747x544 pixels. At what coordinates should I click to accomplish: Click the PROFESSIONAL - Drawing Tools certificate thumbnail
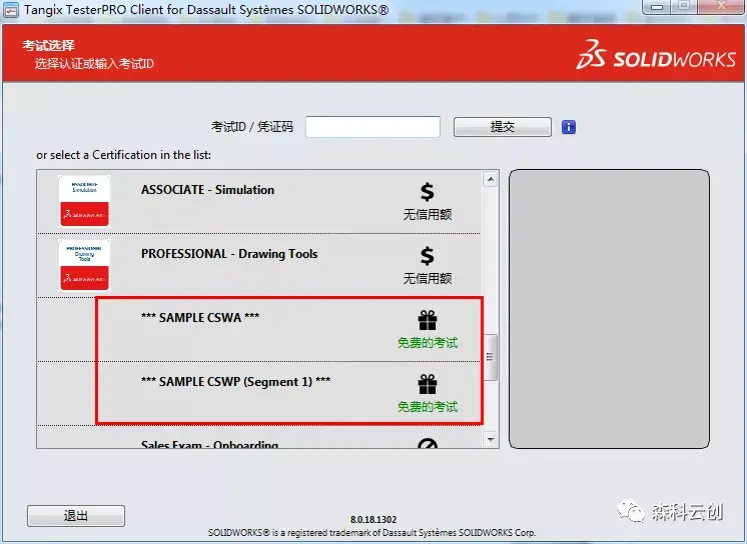pos(84,265)
